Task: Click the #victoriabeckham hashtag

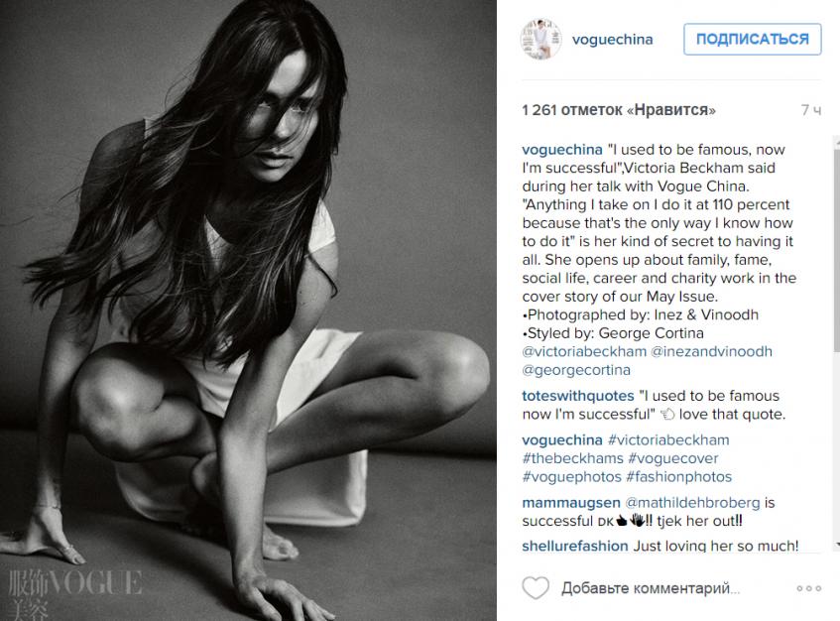Action: pyautogui.click(x=668, y=439)
